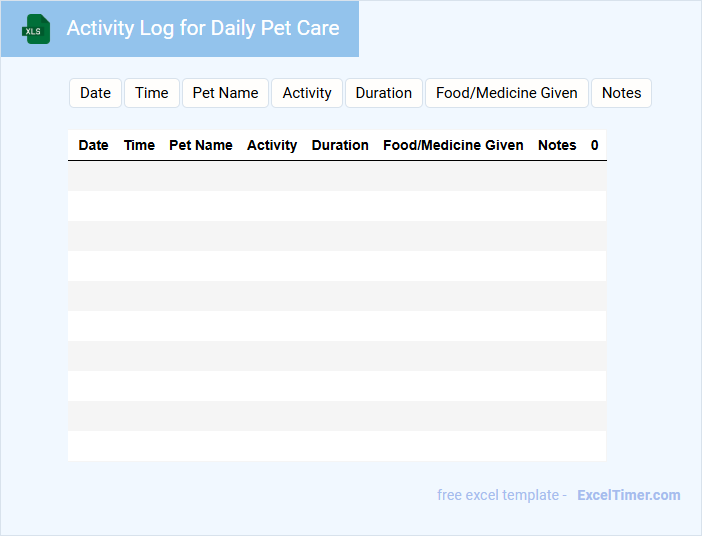
Task: Click the Activity Log title text
Action: pyautogui.click(x=203, y=28)
